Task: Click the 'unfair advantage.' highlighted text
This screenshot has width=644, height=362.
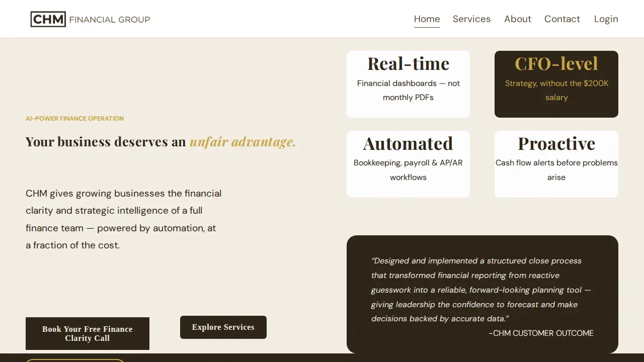Action: click(243, 142)
